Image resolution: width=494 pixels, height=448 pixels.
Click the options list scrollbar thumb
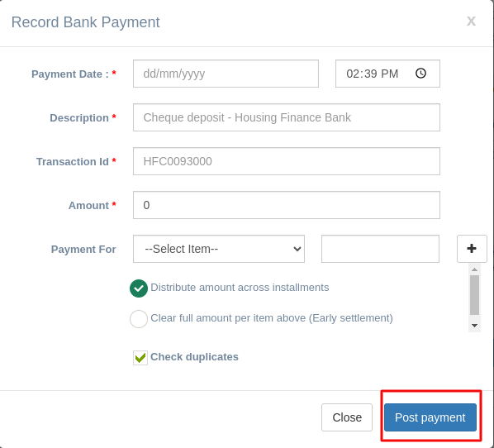[x=474, y=295]
